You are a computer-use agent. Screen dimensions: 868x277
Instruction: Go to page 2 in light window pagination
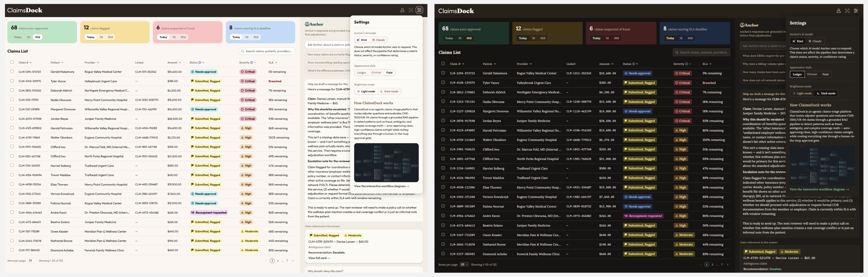(x=278, y=260)
